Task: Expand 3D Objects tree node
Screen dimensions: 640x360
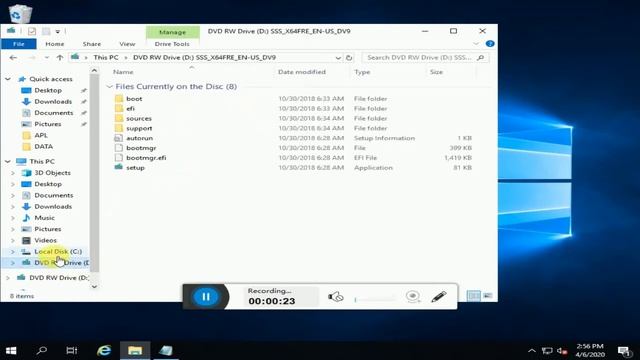Action: tap(13, 173)
